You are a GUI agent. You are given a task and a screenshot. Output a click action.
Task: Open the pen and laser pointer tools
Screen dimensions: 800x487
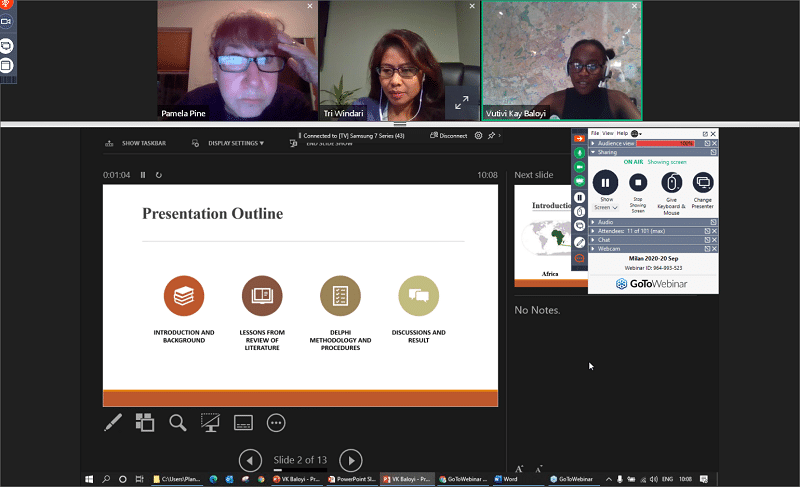pyautogui.click(x=113, y=422)
